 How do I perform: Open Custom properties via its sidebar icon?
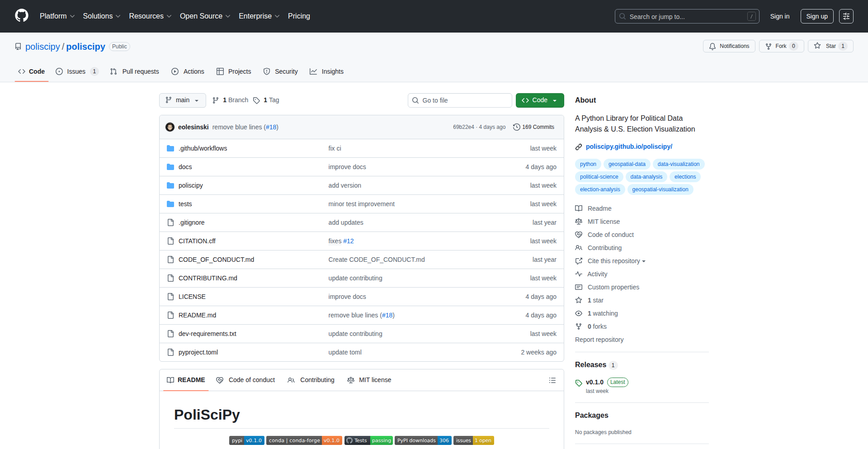[579, 287]
